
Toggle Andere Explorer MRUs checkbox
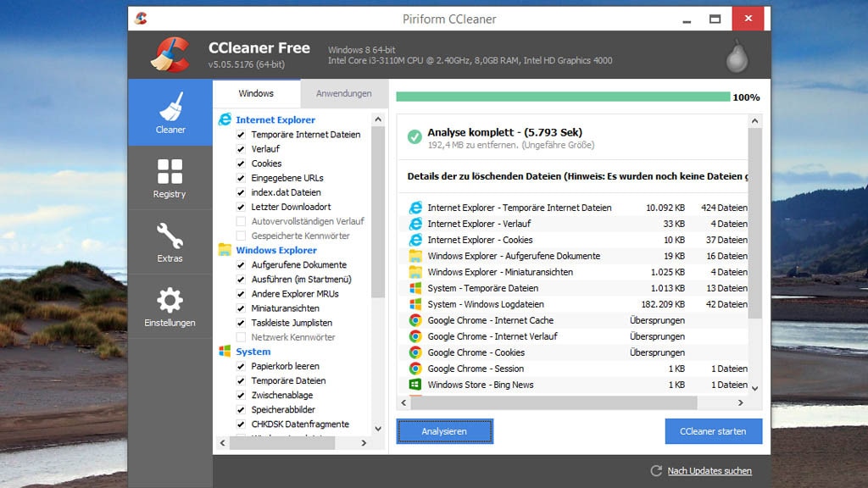click(x=241, y=294)
